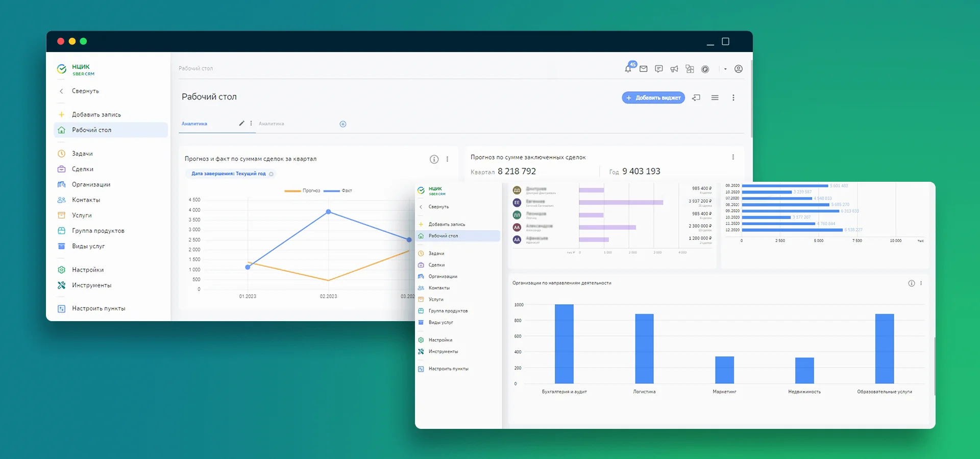Image resolution: width=980 pixels, height=459 pixels.
Task: Click the share icon beside Добавить виджет
Action: [x=696, y=98]
